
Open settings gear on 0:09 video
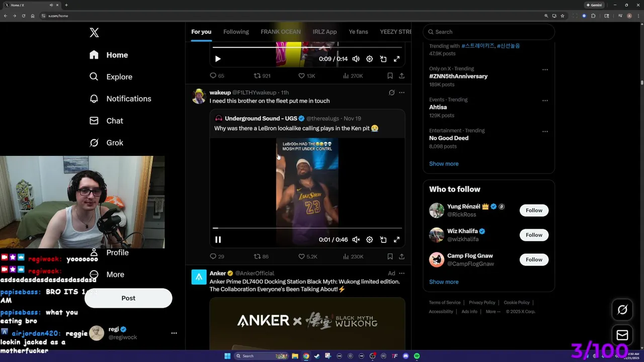369,59
